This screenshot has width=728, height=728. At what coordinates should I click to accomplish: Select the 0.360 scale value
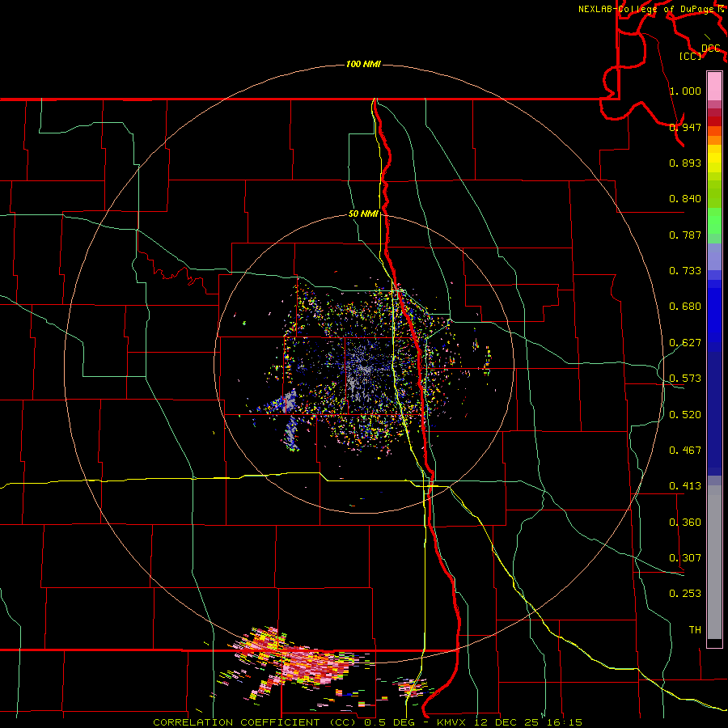[685, 523]
